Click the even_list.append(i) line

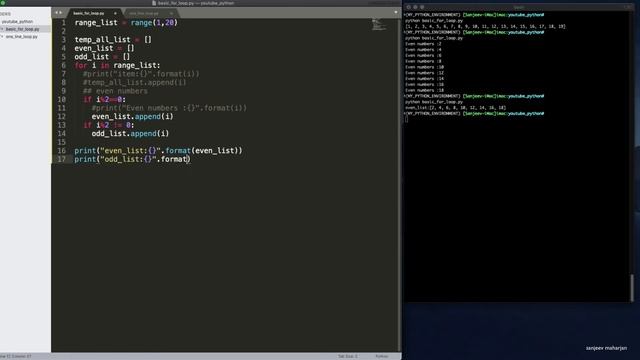(x=132, y=117)
